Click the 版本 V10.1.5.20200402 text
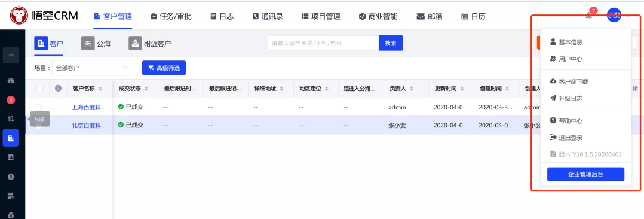Image resolution: width=644 pixels, height=219 pixels. click(x=590, y=154)
